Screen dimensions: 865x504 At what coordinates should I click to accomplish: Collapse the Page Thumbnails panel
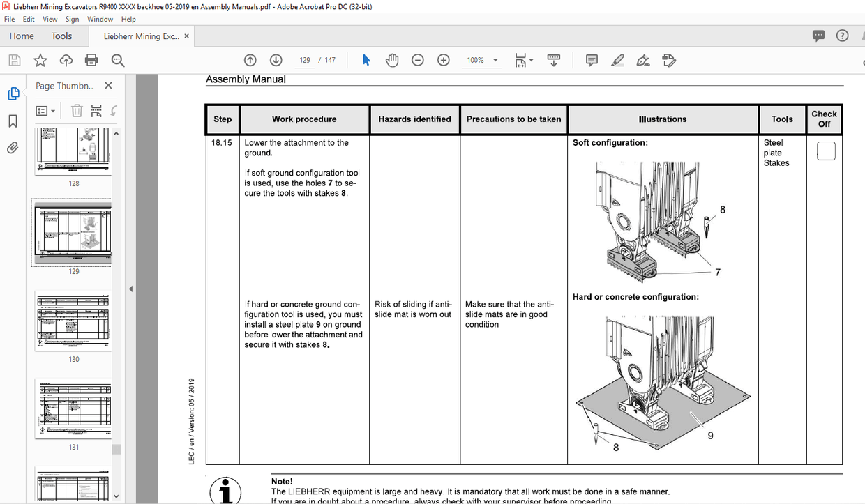pos(108,85)
